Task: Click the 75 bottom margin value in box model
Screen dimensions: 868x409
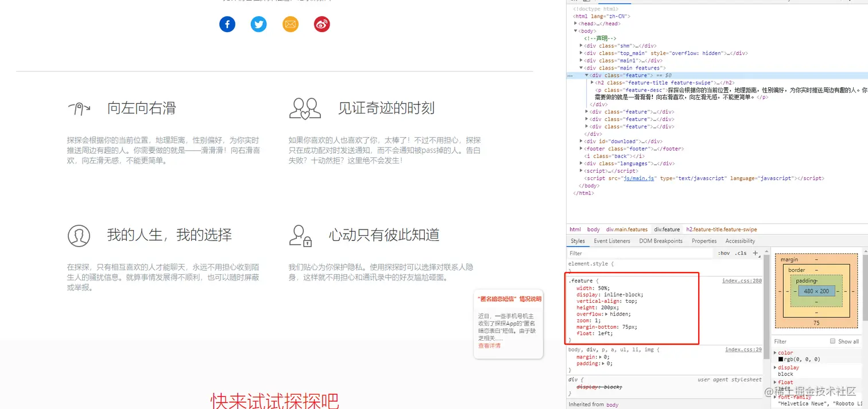Action: point(816,323)
